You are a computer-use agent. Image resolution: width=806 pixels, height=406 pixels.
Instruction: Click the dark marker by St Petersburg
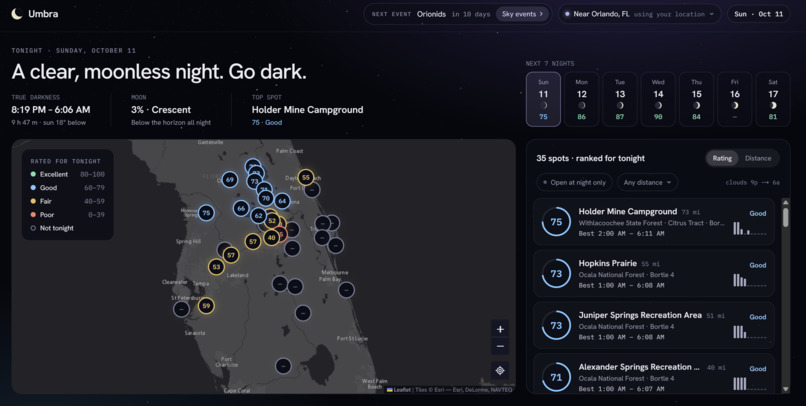[x=181, y=309]
